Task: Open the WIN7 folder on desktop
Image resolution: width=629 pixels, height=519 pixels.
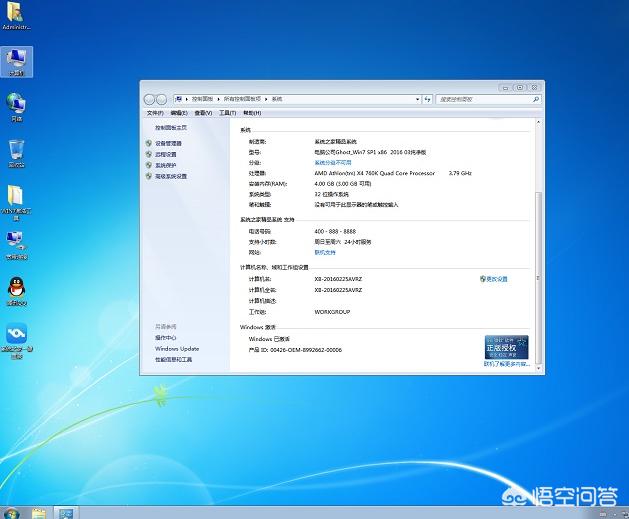Action: click(x=16, y=203)
